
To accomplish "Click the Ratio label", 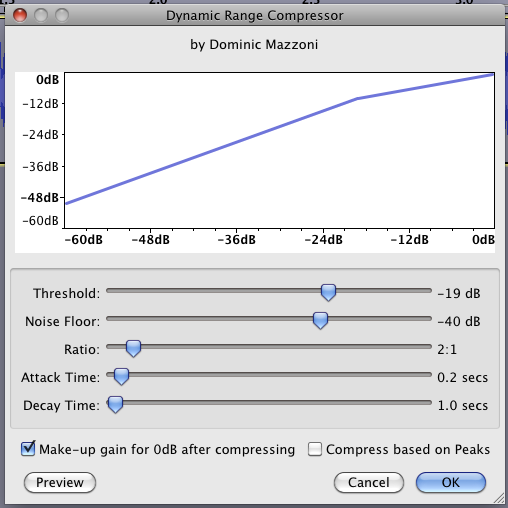I will 82,350.
